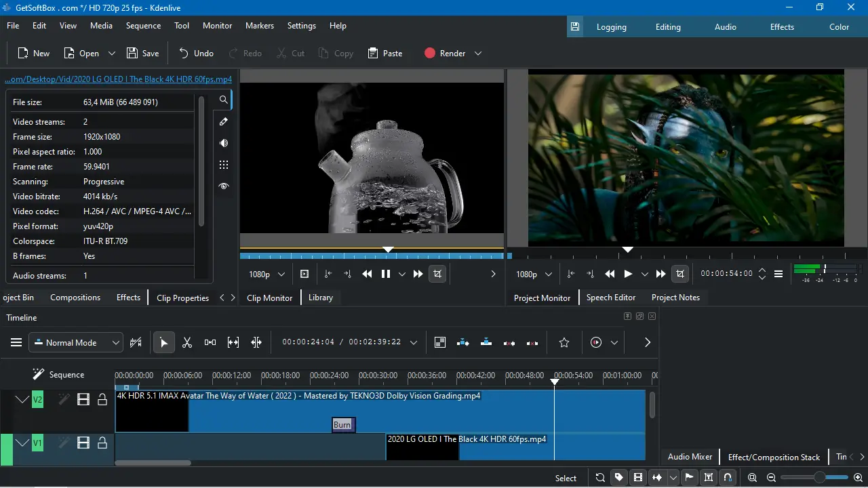This screenshot has width=868, height=488.
Task: Switch to the Library tab
Action: [321, 298]
